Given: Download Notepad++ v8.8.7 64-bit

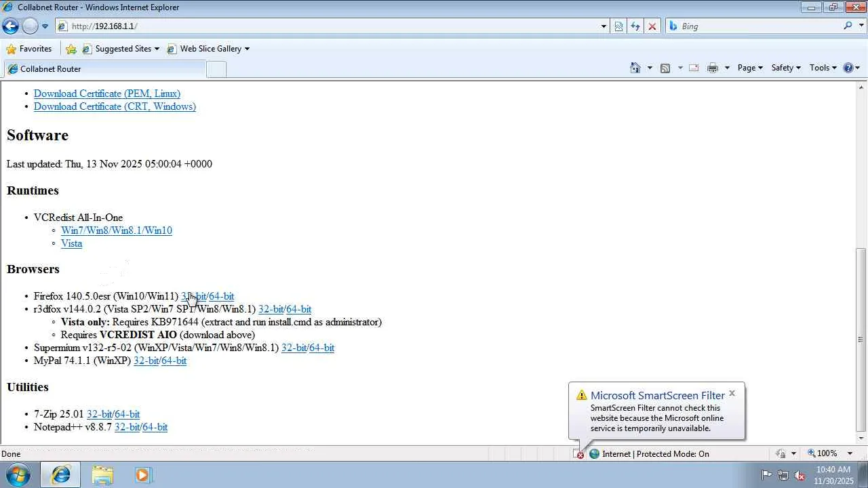Looking at the screenshot, I should tap(155, 427).
